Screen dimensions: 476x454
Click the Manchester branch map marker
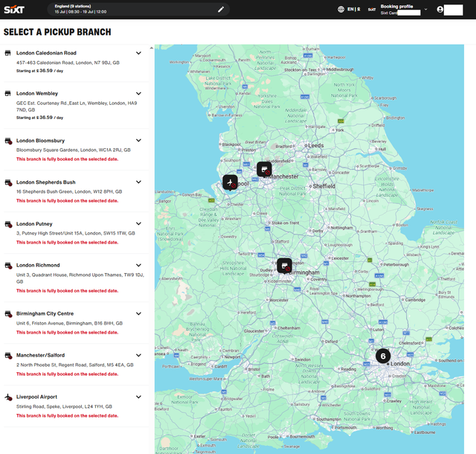[264, 169]
